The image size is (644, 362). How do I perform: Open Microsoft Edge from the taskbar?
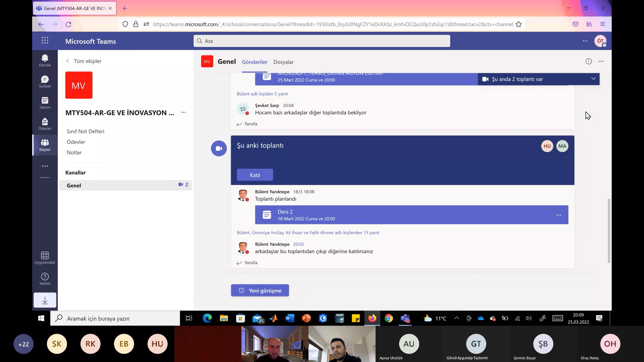[x=207, y=318]
